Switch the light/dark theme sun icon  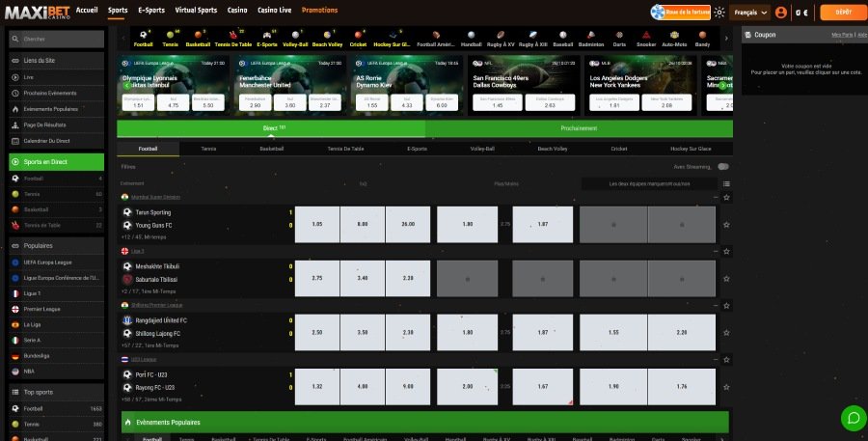tap(719, 13)
